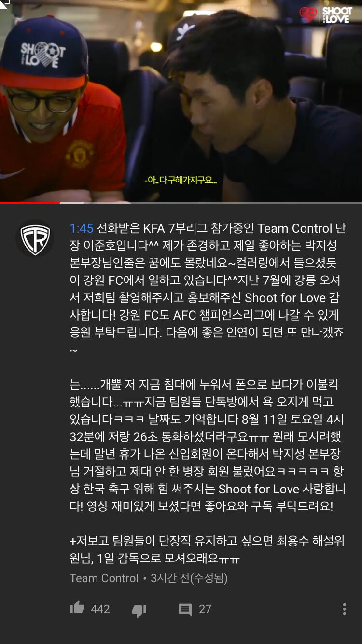View the 27 replies count
The height and width of the screenshot is (644, 362).
pos(205,609)
